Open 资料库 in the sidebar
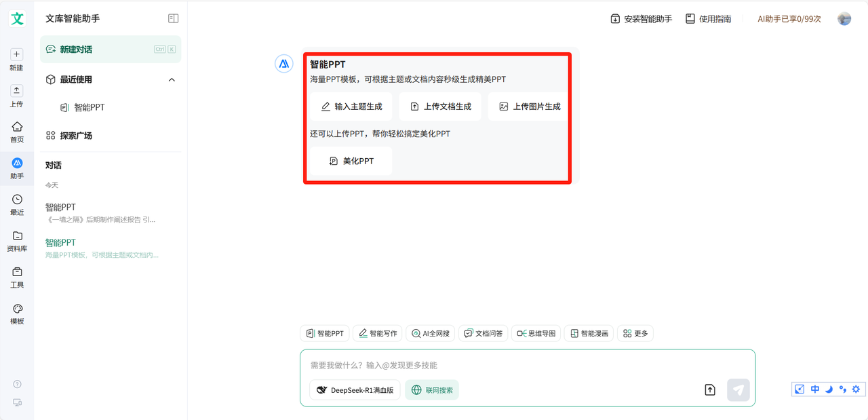This screenshot has width=868, height=420. pyautogui.click(x=17, y=241)
